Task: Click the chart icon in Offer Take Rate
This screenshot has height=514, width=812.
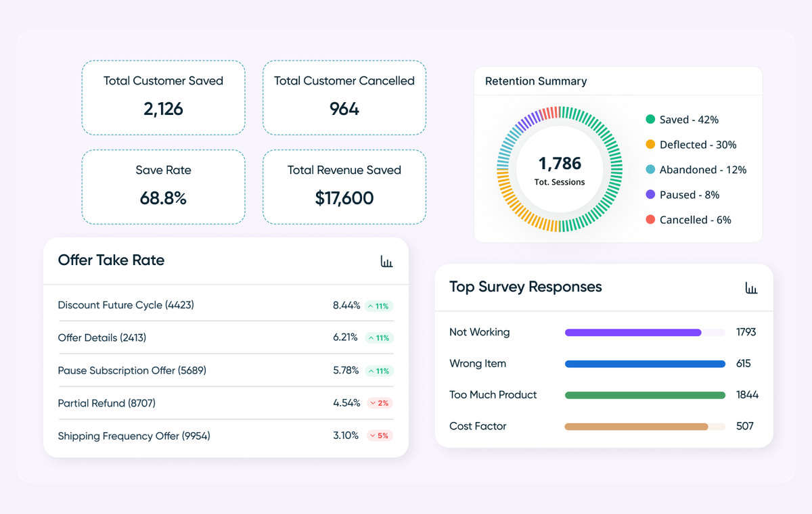Action: pos(386,262)
